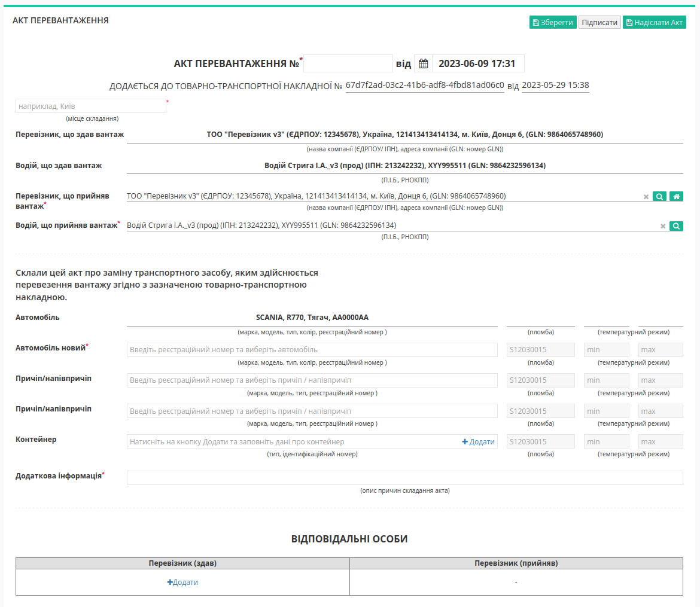
Task: Clear the receiving carrier field with X
Action: click(x=646, y=197)
